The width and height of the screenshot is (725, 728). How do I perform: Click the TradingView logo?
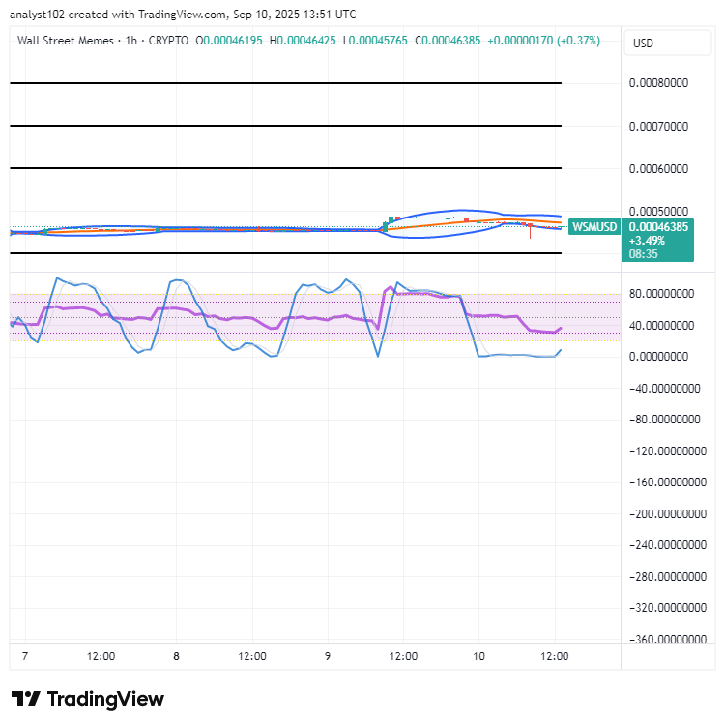[88, 699]
